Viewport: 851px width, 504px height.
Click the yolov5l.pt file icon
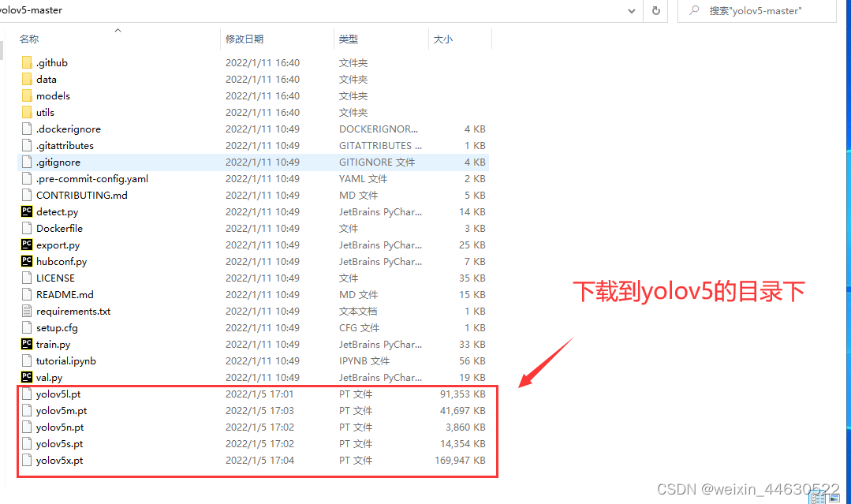point(27,394)
